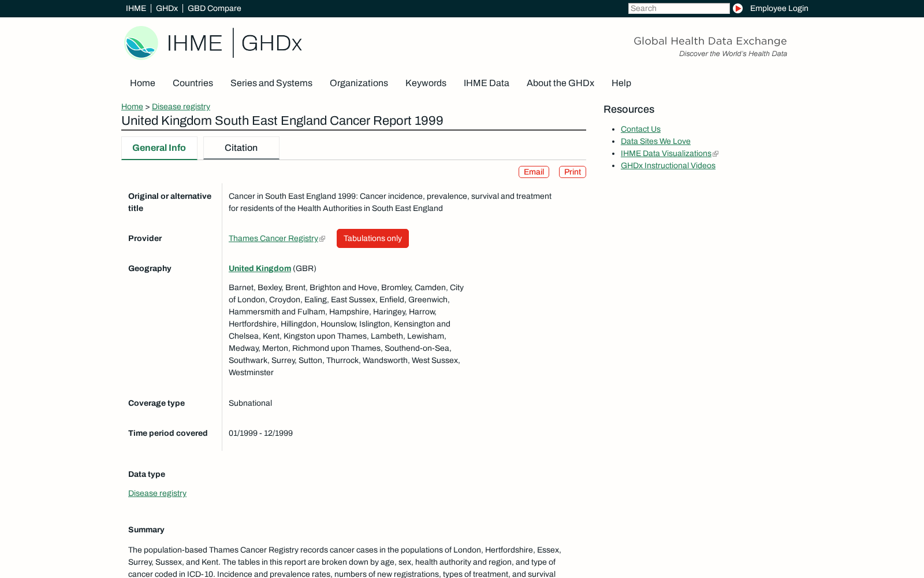
Task: Open Data Sites We Love link
Action: (655, 142)
